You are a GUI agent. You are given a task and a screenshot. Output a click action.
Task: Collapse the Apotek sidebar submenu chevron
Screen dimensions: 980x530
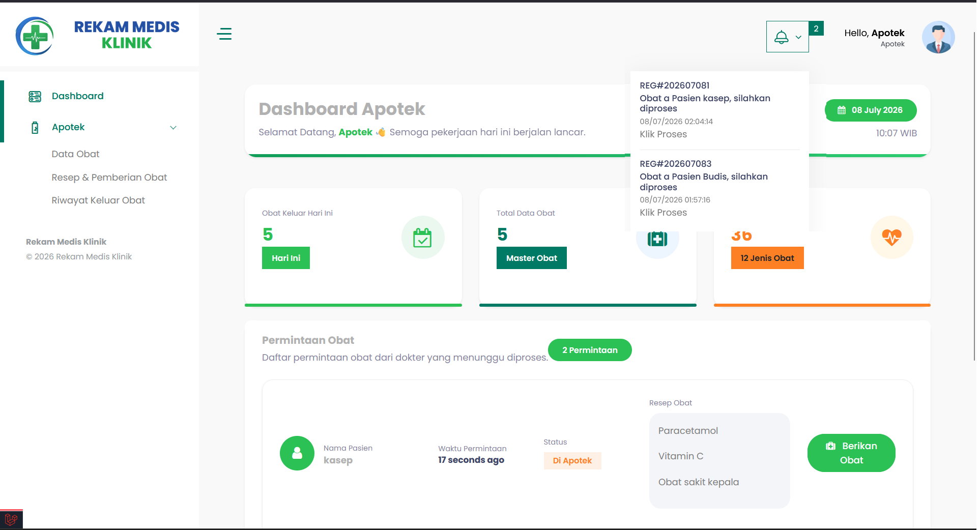coord(173,128)
